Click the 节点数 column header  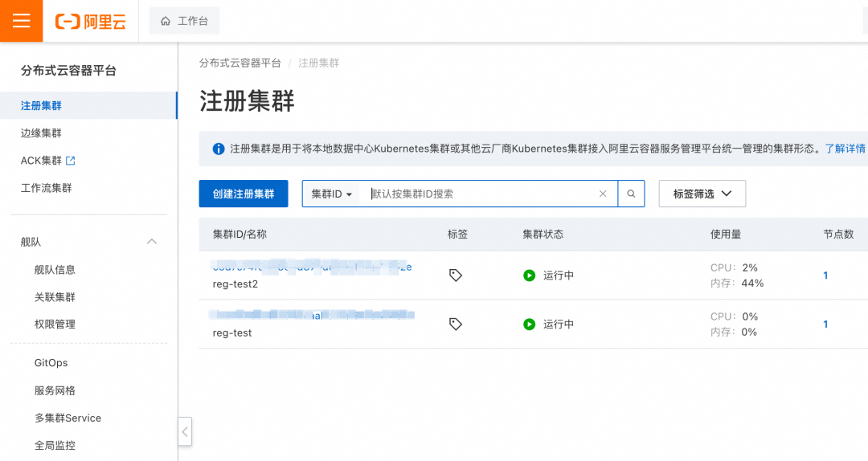click(838, 234)
